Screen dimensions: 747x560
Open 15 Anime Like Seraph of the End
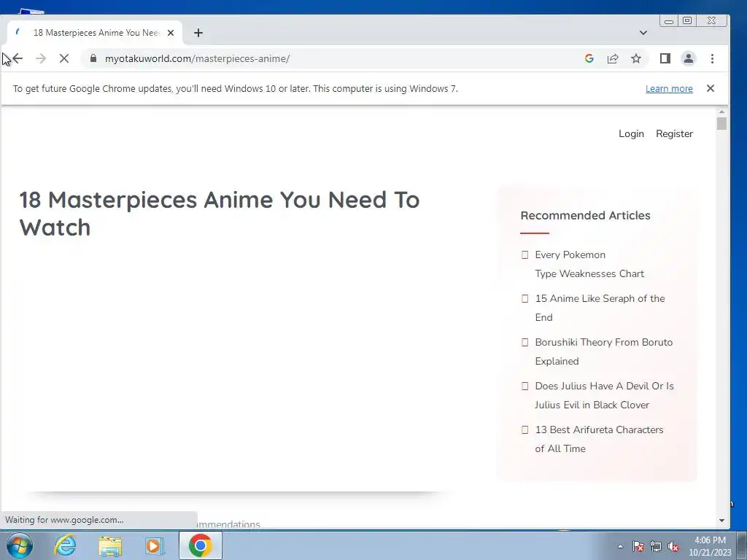click(600, 308)
